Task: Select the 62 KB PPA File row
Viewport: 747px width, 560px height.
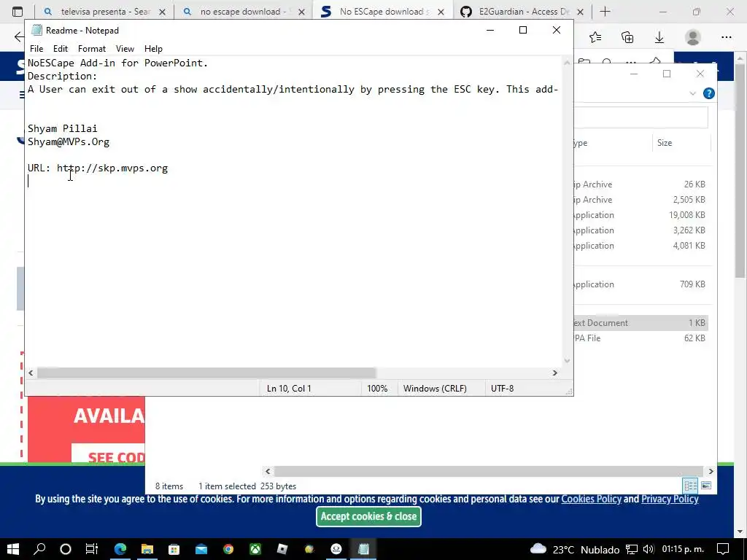Action: (x=640, y=338)
